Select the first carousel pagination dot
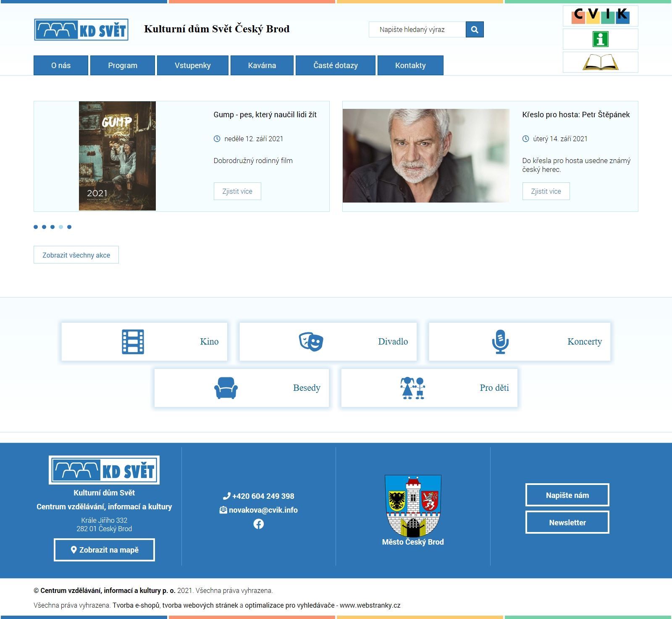This screenshot has height=619, width=672. point(36,227)
